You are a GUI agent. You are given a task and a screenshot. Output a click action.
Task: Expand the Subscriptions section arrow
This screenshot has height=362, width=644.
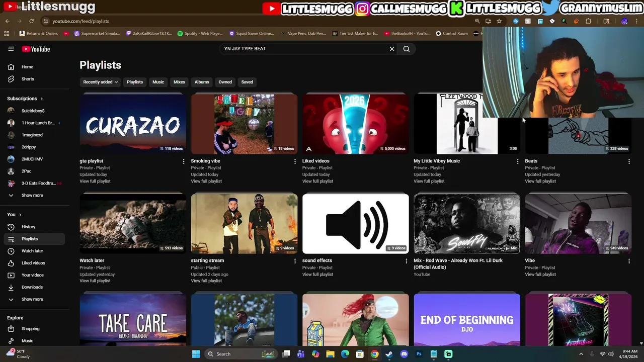[41, 99]
